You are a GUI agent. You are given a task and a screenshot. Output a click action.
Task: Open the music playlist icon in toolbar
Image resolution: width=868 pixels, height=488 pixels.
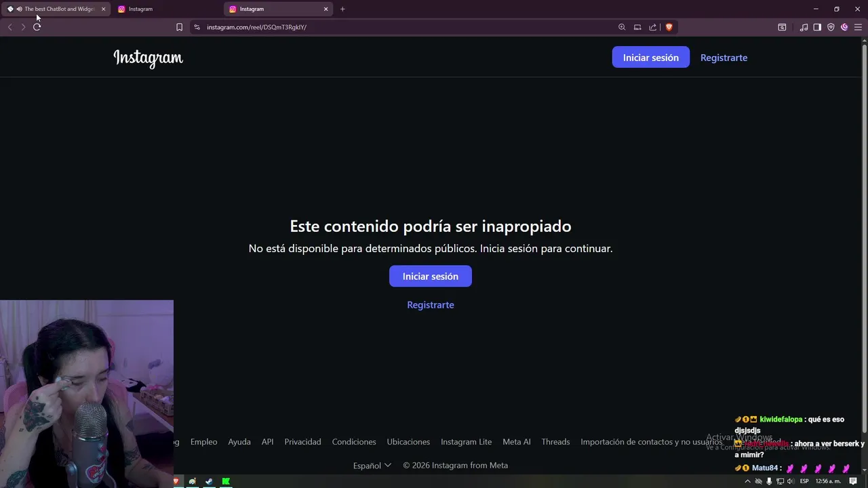click(804, 27)
